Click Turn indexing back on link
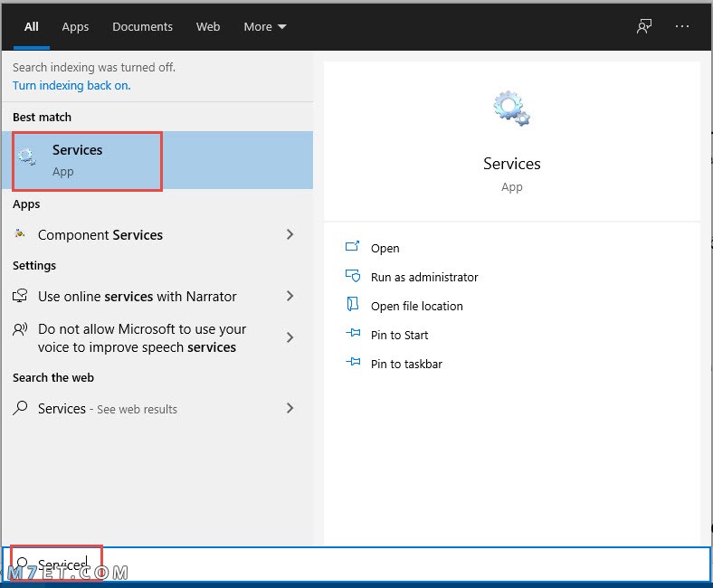The image size is (713, 588). click(71, 86)
